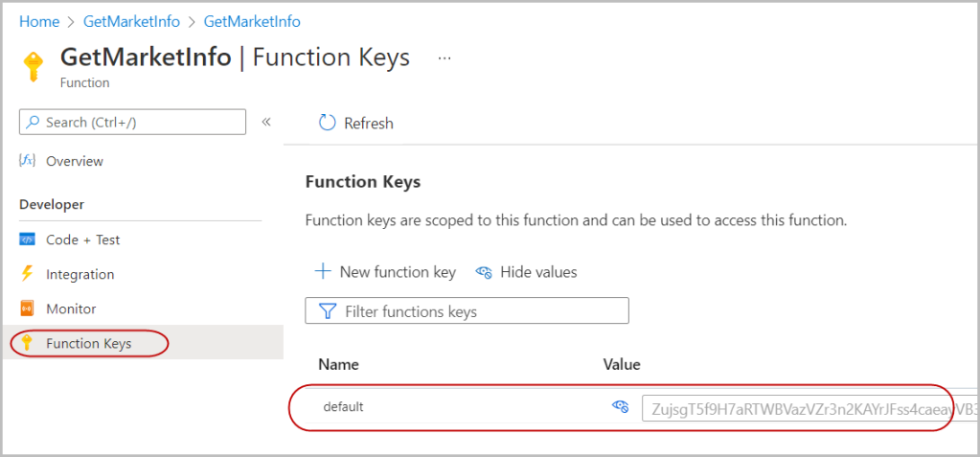Go to Home breadcrumb link
Screen dimensions: 980x457
point(39,21)
